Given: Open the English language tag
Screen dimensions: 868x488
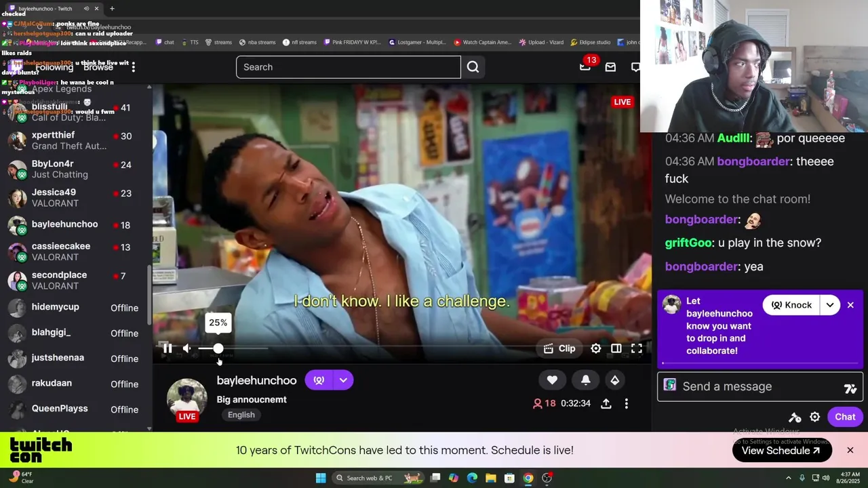Looking at the screenshot, I should coord(241,415).
